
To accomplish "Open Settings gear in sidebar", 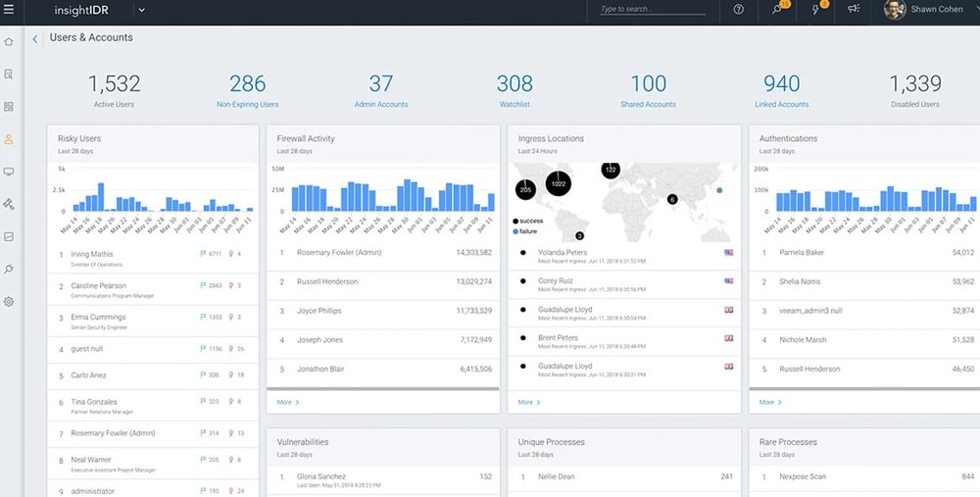I will coord(9,301).
